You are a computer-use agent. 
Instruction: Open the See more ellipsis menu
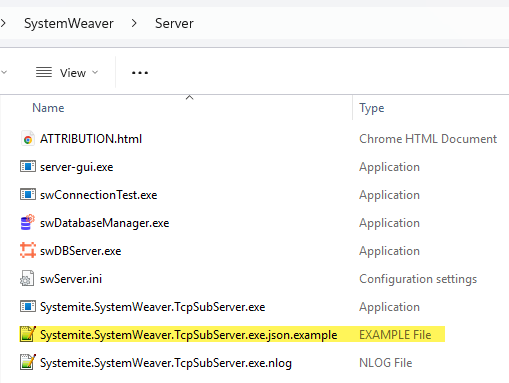140,73
